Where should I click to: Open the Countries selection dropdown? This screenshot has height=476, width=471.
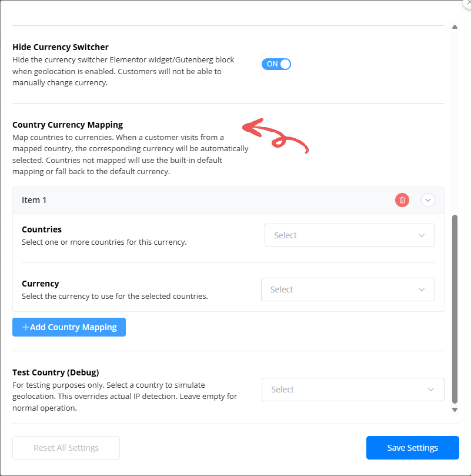tap(349, 235)
